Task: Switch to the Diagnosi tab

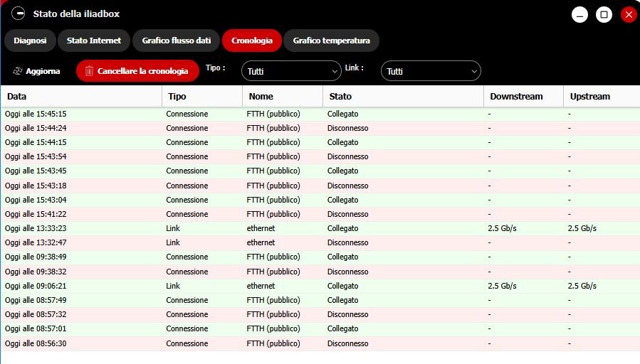Action: tap(30, 41)
